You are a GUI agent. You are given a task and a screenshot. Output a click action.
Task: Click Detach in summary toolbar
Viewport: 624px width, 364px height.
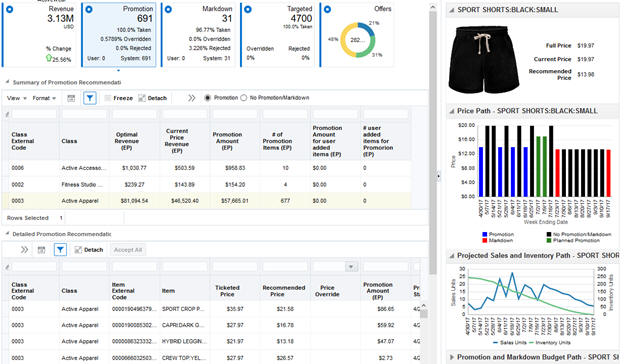(152, 98)
